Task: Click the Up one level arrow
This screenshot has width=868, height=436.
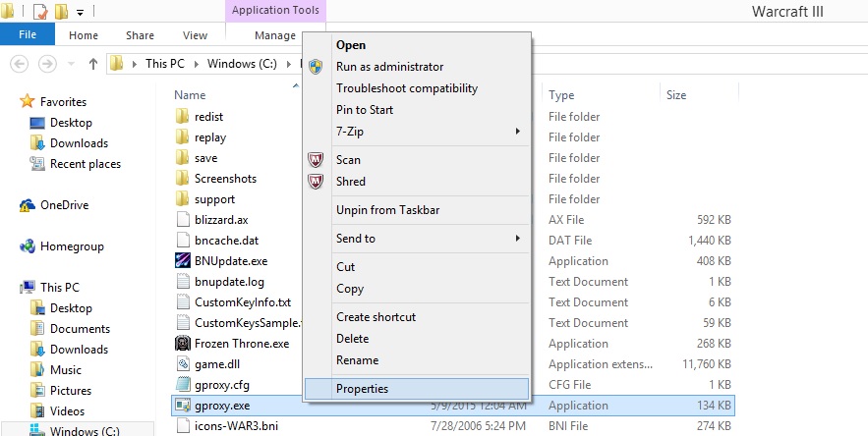Action: click(x=93, y=64)
